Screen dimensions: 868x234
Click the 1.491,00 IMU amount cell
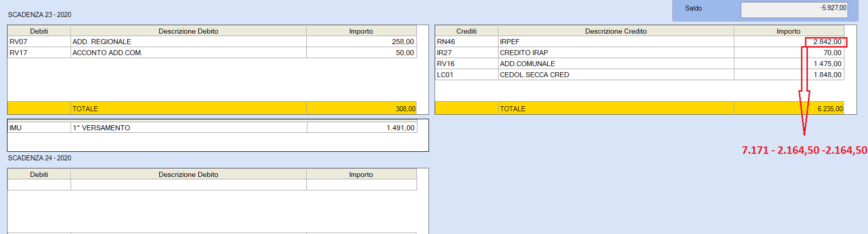coord(362,128)
